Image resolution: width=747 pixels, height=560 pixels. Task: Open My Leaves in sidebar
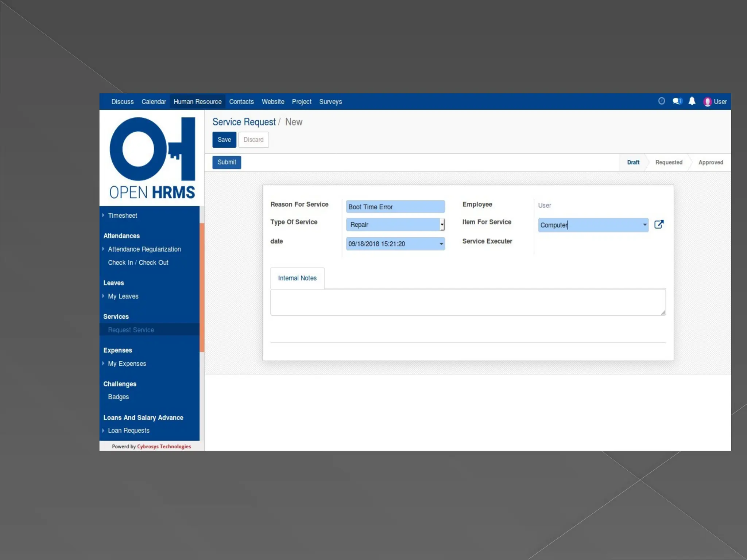(x=123, y=296)
